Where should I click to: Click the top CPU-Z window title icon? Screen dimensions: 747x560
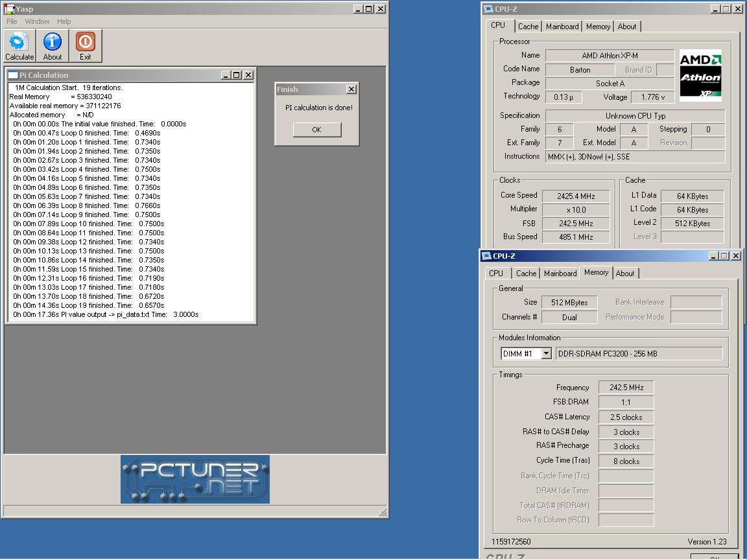(488, 9)
